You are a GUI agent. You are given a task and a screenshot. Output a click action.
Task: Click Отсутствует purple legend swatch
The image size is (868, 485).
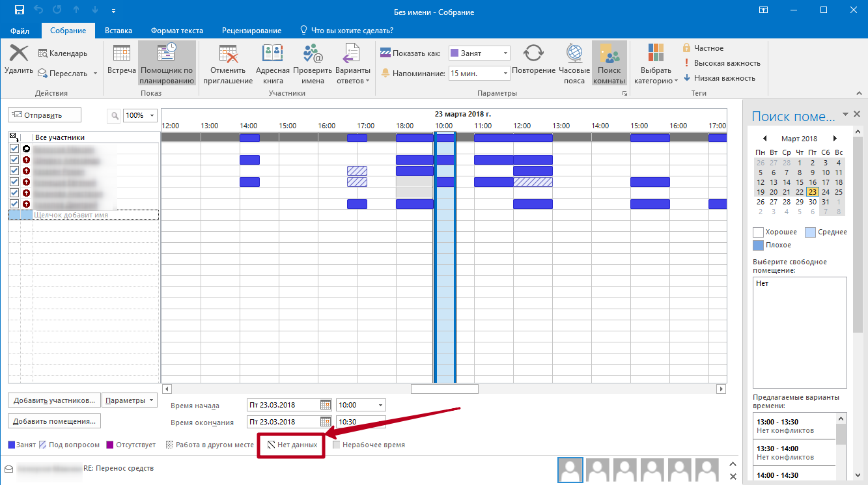tap(110, 445)
